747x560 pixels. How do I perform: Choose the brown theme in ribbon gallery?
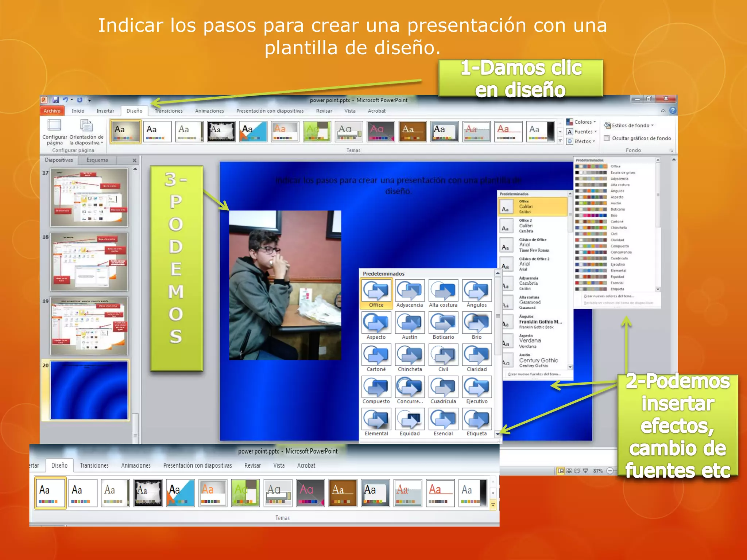pos(413,132)
